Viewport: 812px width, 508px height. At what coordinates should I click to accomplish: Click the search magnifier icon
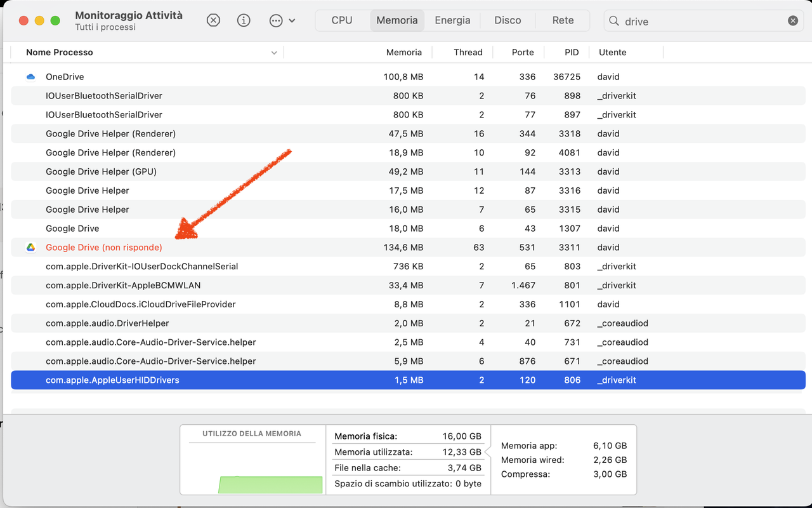(x=614, y=21)
